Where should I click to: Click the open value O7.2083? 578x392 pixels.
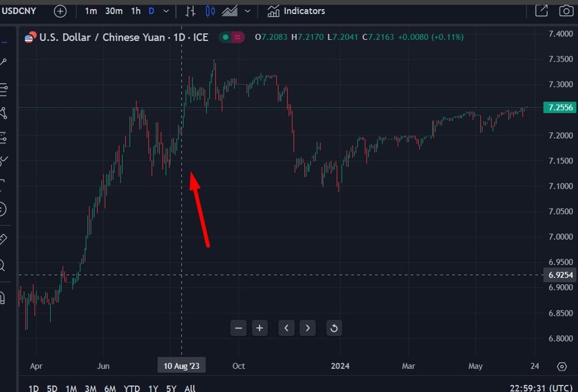click(271, 37)
